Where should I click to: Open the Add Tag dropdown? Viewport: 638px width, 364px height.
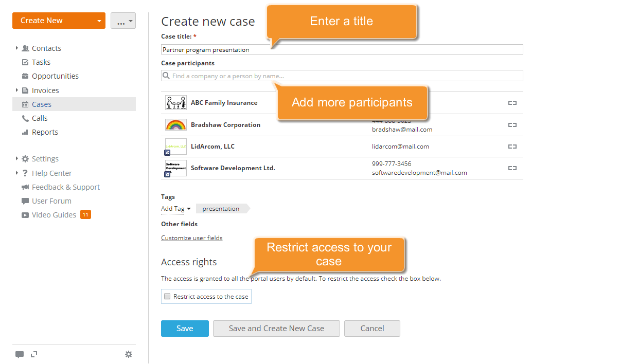[175, 208]
